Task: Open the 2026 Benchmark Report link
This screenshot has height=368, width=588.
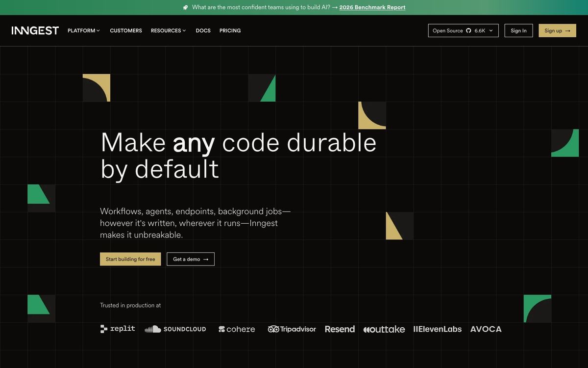Action: pos(372,7)
